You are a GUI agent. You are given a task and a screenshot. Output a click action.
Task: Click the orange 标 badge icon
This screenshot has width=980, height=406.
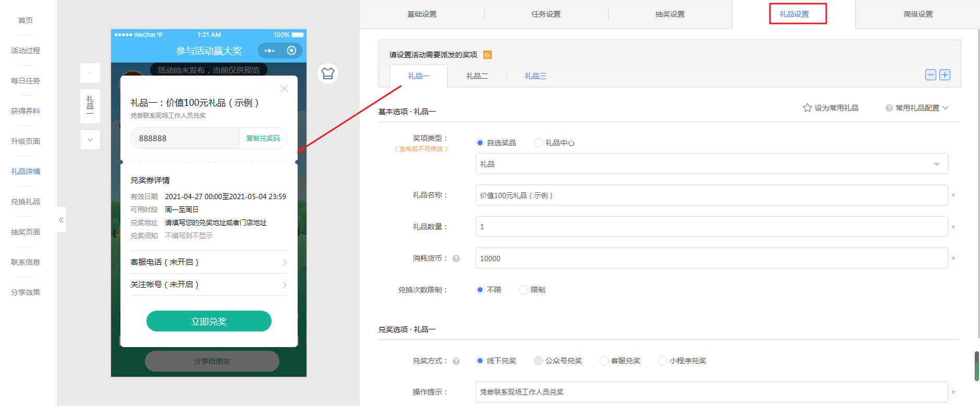[487, 55]
